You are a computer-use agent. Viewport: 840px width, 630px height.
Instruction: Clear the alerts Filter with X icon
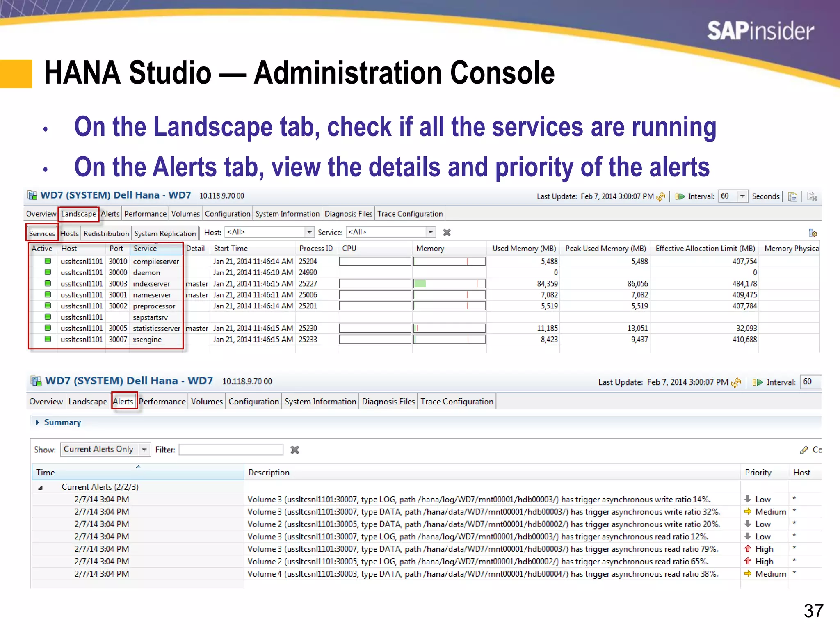pyautogui.click(x=294, y=450)
